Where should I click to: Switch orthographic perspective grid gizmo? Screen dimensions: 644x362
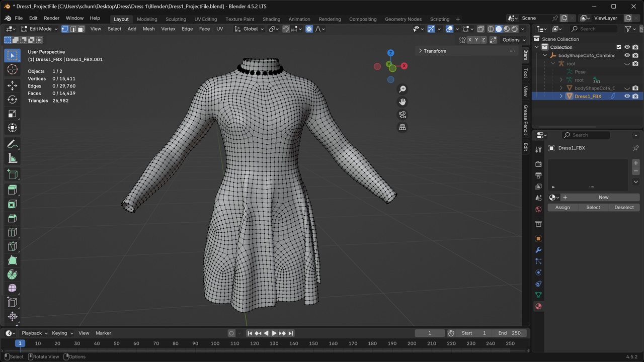click(403, 127)
